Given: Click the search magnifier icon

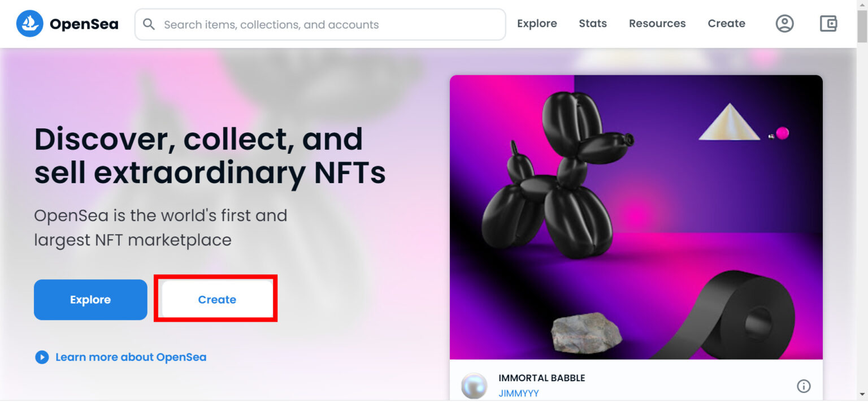Looking at the screenshot, I should click(149, 24).
